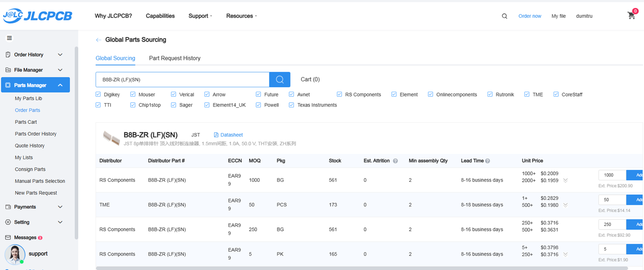Collapse sidebar using hamburger menu icon
644x270 pixels.
tap(10, 38)
